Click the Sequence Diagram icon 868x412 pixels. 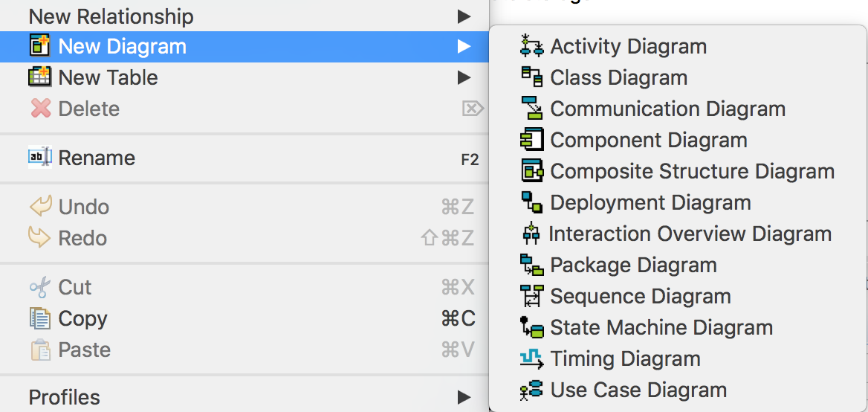coord(532,296)
